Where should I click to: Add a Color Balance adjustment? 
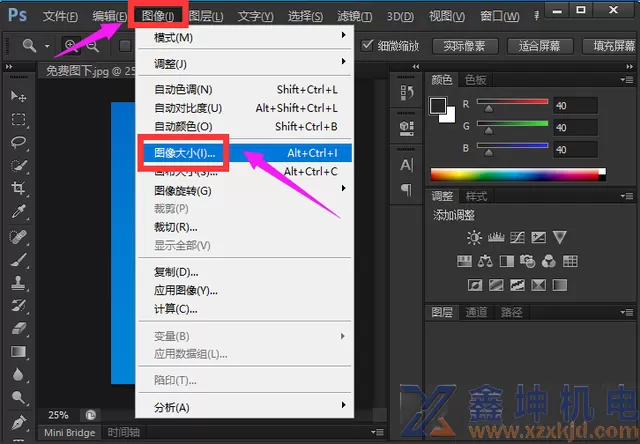click(485, 261)
